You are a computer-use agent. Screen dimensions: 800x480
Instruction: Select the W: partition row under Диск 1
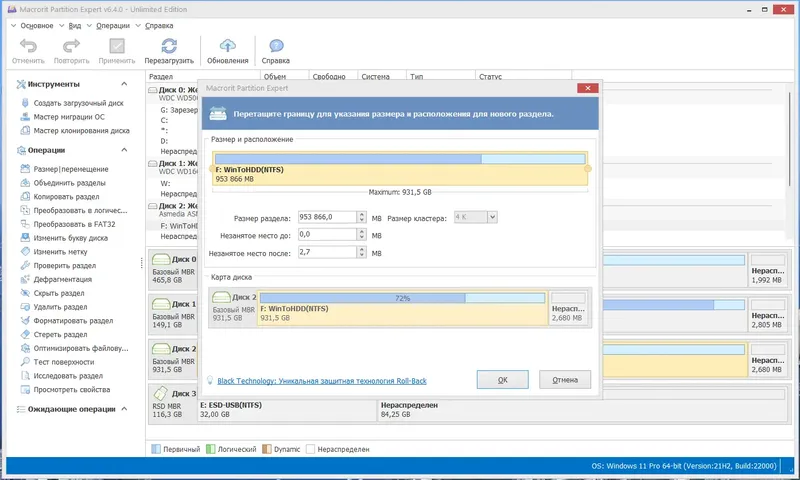[x=165, y=184]
